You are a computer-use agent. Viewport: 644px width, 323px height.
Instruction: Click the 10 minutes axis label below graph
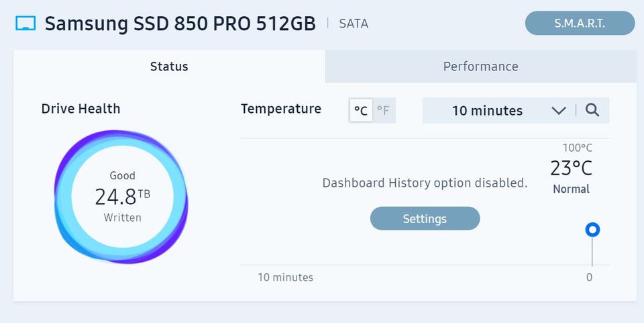tap(285, 277)
